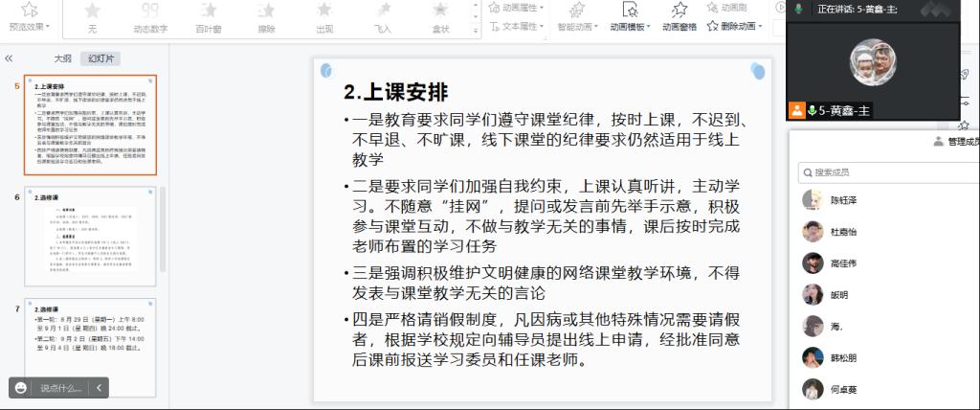Select the 出现 (Appear) animation
980x410 pixels.
point(325,15)
